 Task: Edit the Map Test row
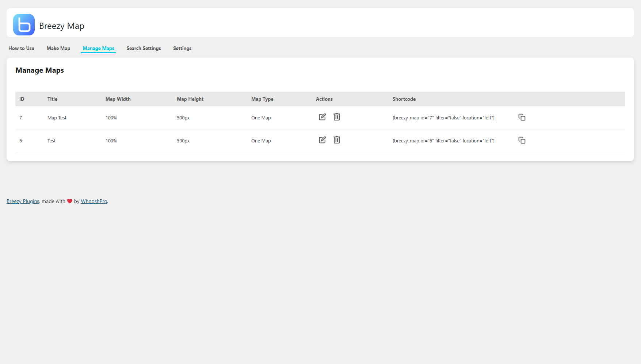point(322,117)
